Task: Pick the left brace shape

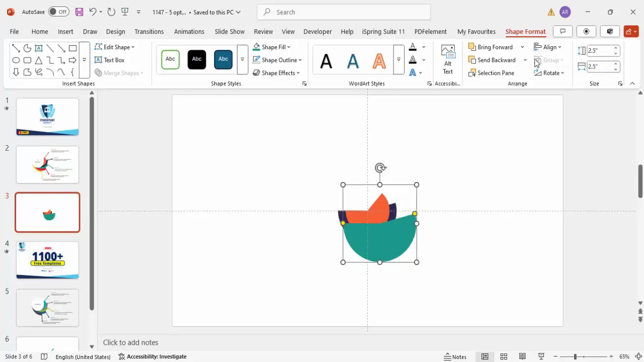Action: [72, 72]
